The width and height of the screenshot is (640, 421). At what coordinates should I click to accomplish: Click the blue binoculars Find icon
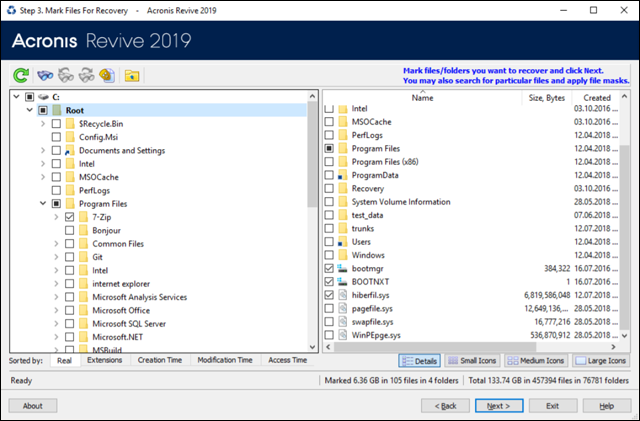click(x=45, y=76)
